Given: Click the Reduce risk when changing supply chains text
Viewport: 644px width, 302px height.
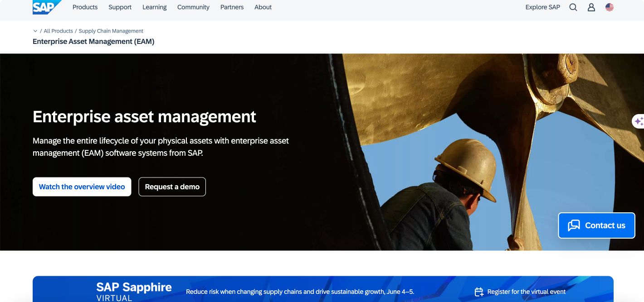Looking at the screenshot, I should pos(300,292).
